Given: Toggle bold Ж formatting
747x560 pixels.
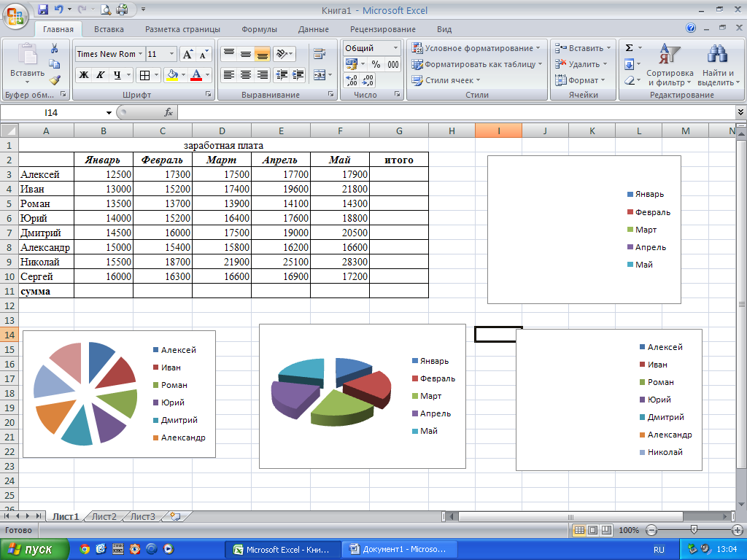Looking at the screenshot, I should click(x=84, y=75).
